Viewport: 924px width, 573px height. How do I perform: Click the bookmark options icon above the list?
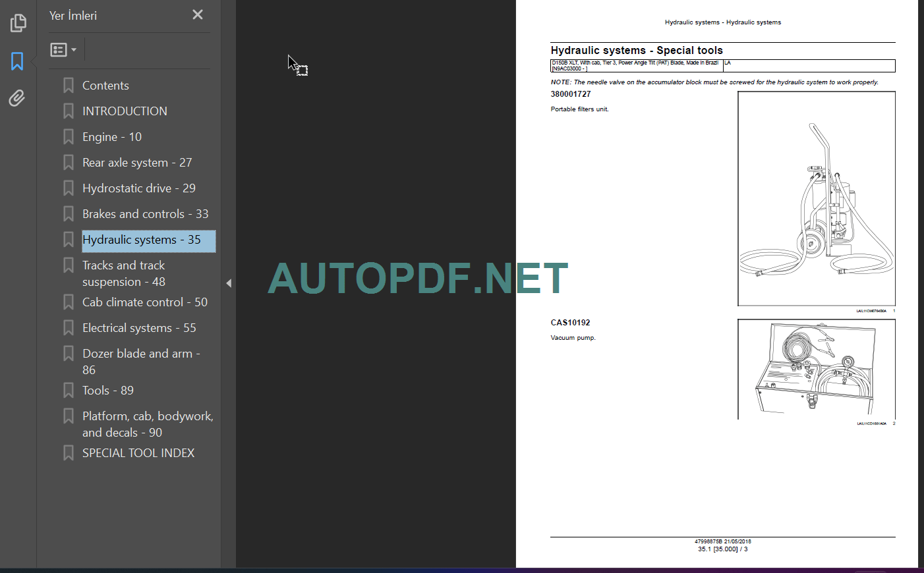coord(59,49)
